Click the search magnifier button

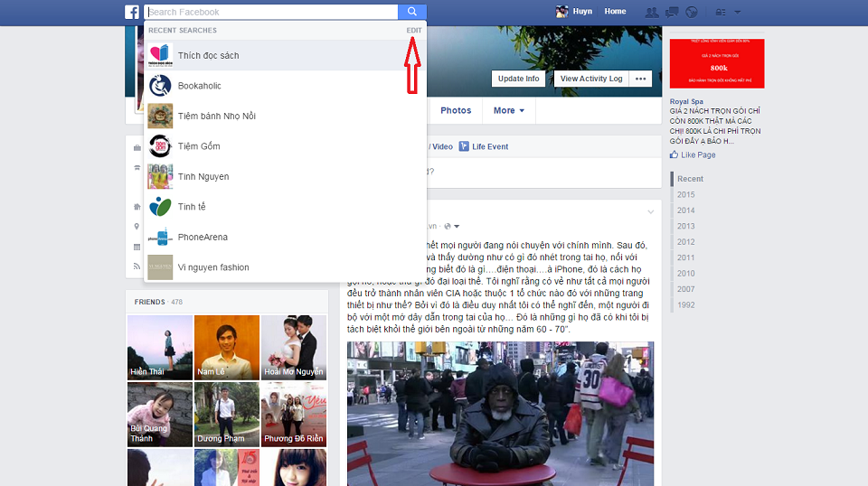pos(412,12)
